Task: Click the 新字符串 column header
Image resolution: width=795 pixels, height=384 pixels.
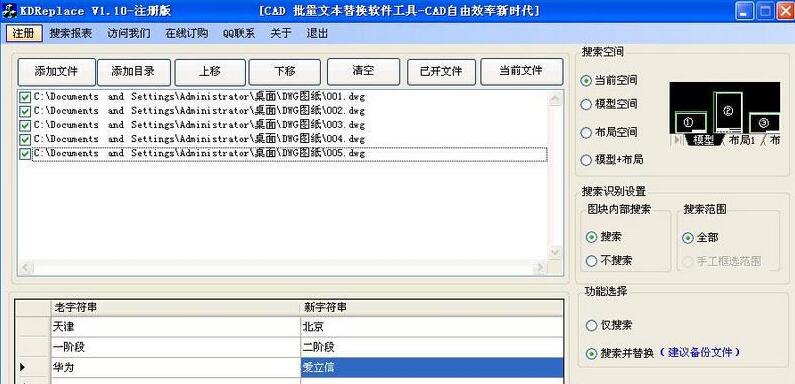Action: [x=431, y=308]
